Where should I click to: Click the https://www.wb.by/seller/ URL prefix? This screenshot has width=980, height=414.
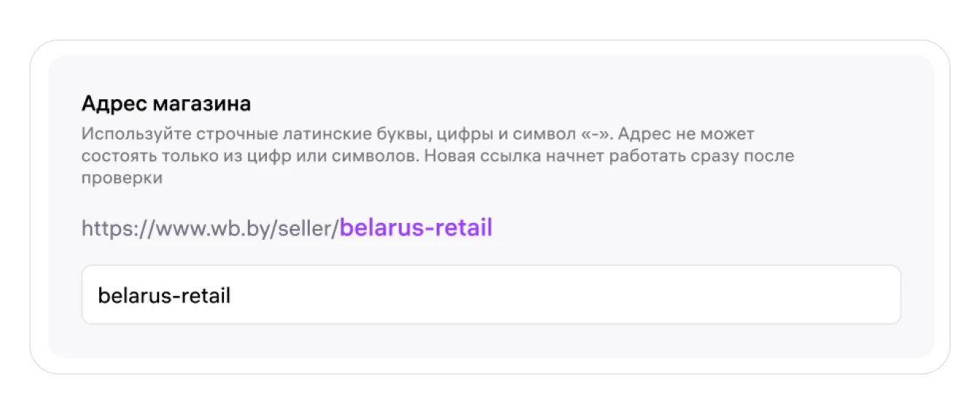[210, 229]
